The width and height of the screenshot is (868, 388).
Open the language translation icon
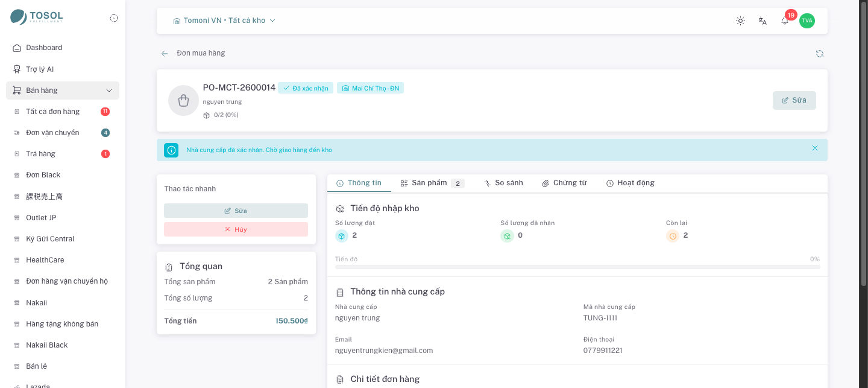pyautogui.click(x=763, y=21)
